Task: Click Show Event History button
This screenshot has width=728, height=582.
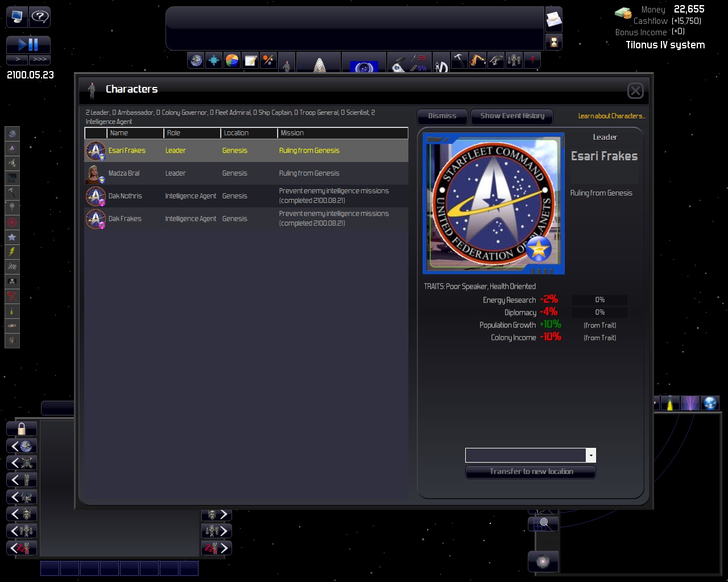Action: pos(512,117)
